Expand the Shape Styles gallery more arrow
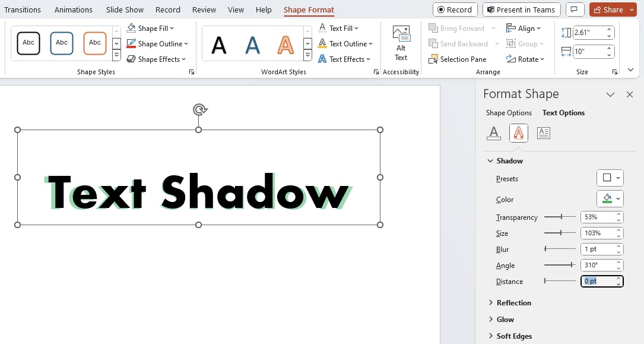Screen dimensions: 644x344 click(x=117, y=54)
